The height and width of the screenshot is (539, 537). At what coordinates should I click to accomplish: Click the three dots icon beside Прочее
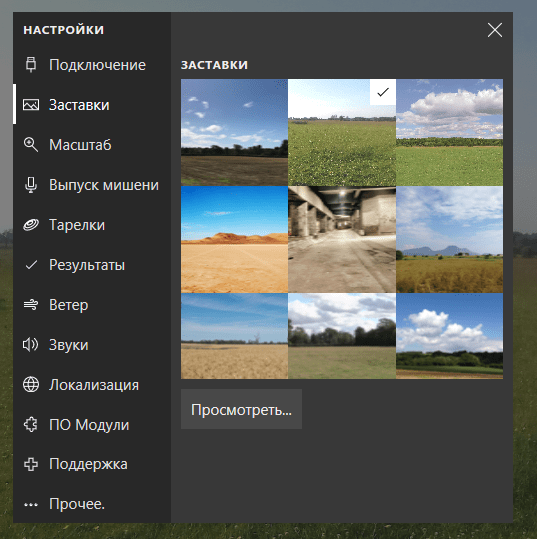pos(31,505)
